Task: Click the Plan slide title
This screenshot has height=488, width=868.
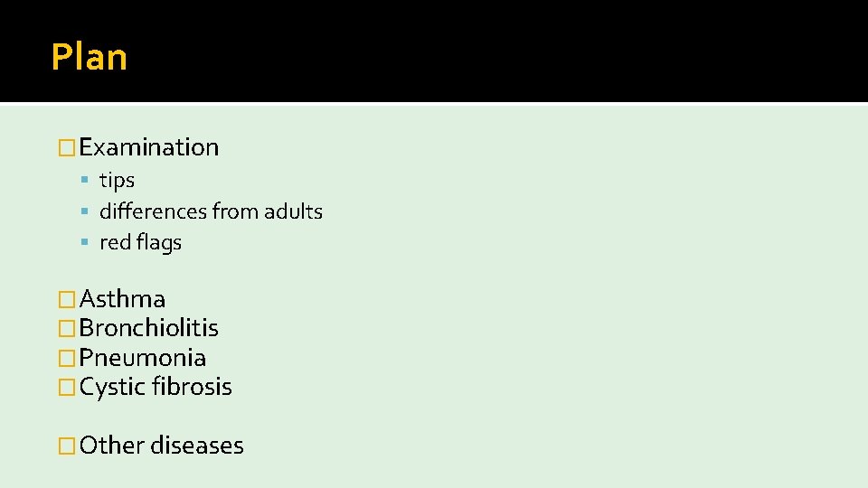Action: pos(90,57)
